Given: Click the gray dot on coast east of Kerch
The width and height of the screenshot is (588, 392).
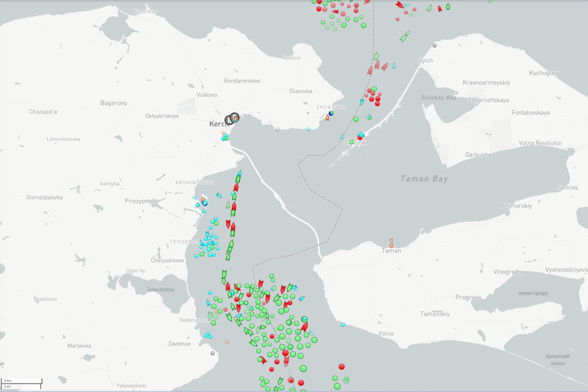Looking at the screenshot, I should tap(278, 129).
